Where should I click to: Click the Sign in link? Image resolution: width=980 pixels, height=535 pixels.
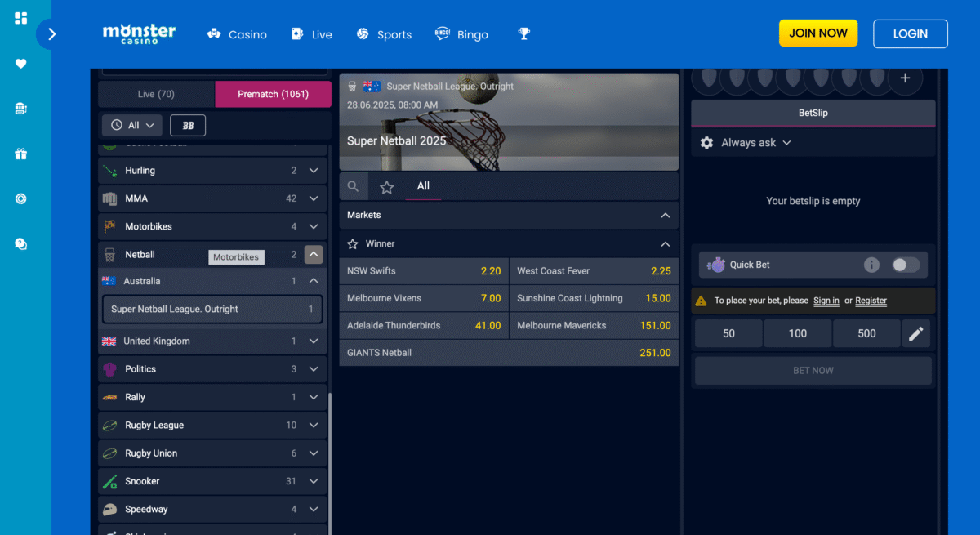826,301
